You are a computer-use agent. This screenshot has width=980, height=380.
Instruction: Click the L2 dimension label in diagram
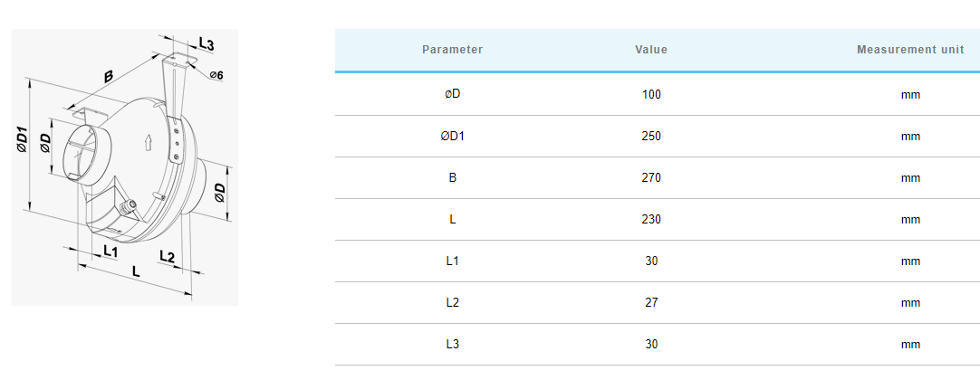pos(167,256)
